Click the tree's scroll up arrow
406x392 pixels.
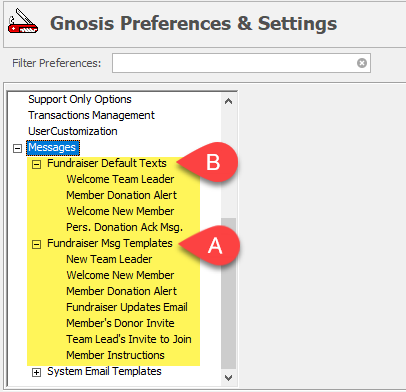click(x=228, y=101)
